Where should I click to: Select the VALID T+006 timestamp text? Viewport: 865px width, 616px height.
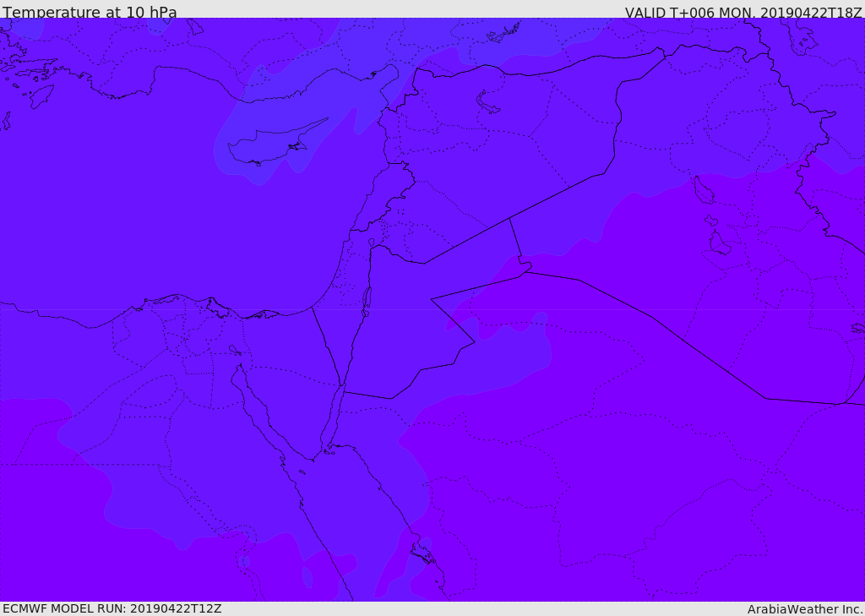pos(743,13)
